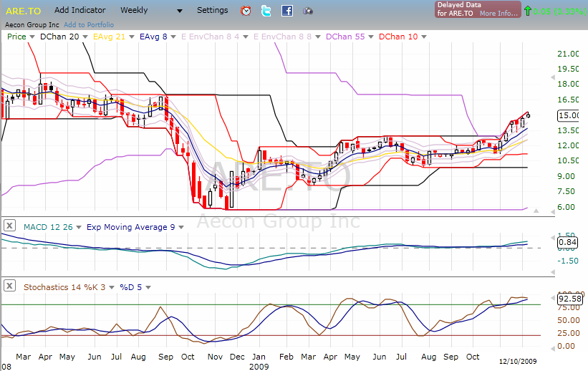Open the Price dropdown arrow
Viewport: 588px width, 371px height.
pos(32,37)
